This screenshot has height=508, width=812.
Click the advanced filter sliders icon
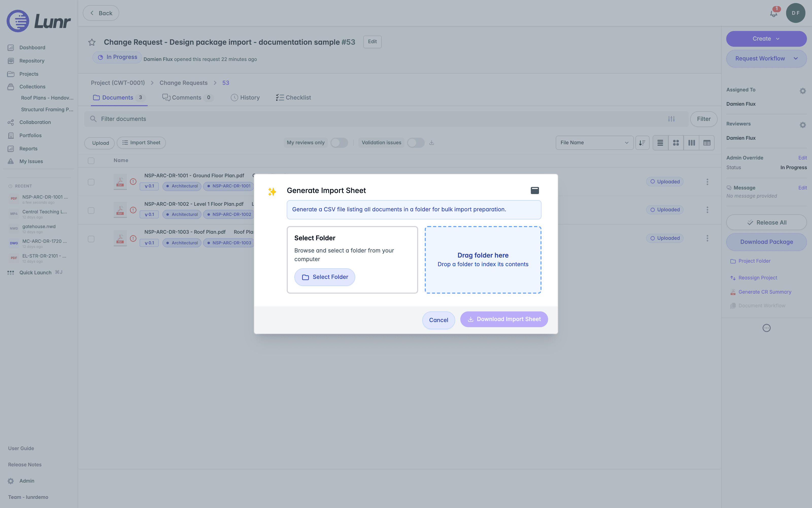(x=671, y=119)
